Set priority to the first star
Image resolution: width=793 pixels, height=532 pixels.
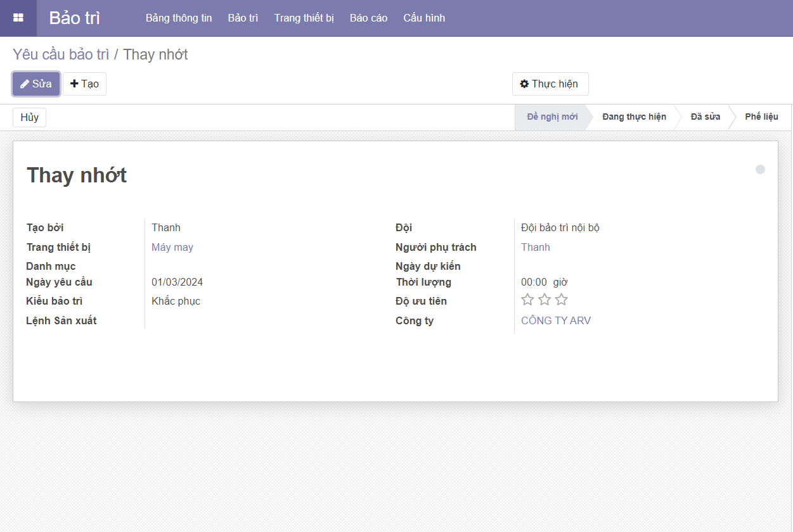[x=527, y=300]
